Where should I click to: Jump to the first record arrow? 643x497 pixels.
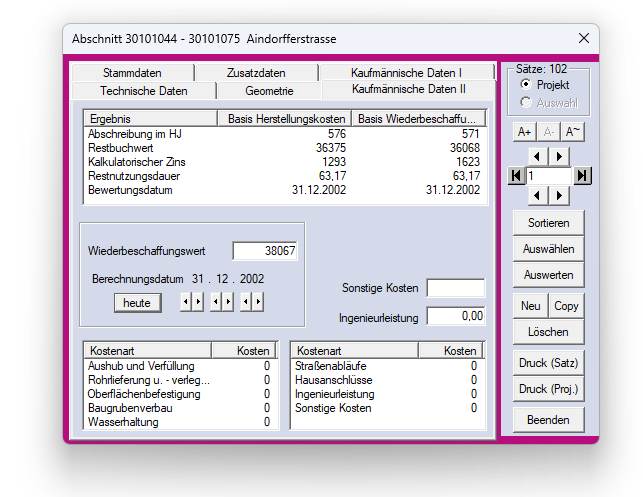[516, 176]
